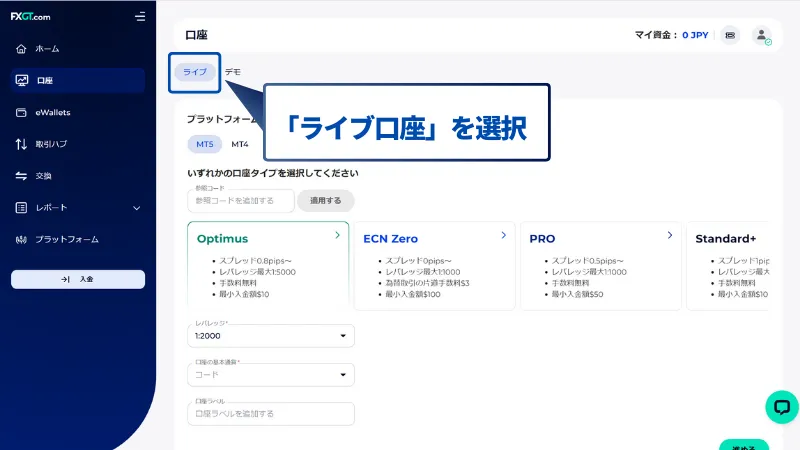
Task: Expand ECN Zero card details chevron
Action: (x=504, y=235)
